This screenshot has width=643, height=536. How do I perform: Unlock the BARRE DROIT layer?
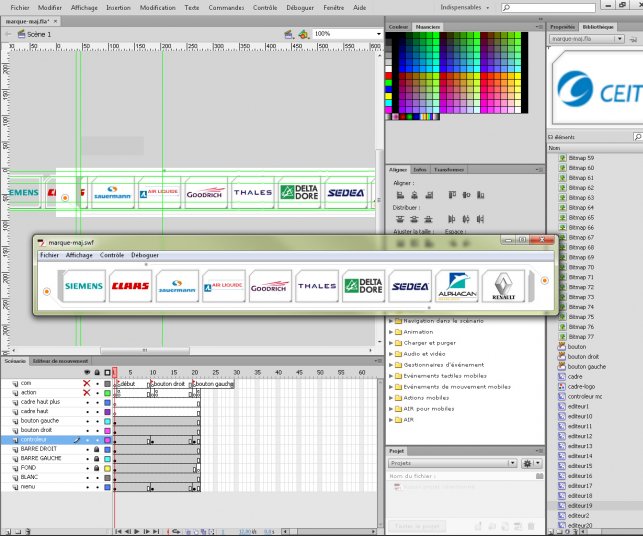point(97,449)
